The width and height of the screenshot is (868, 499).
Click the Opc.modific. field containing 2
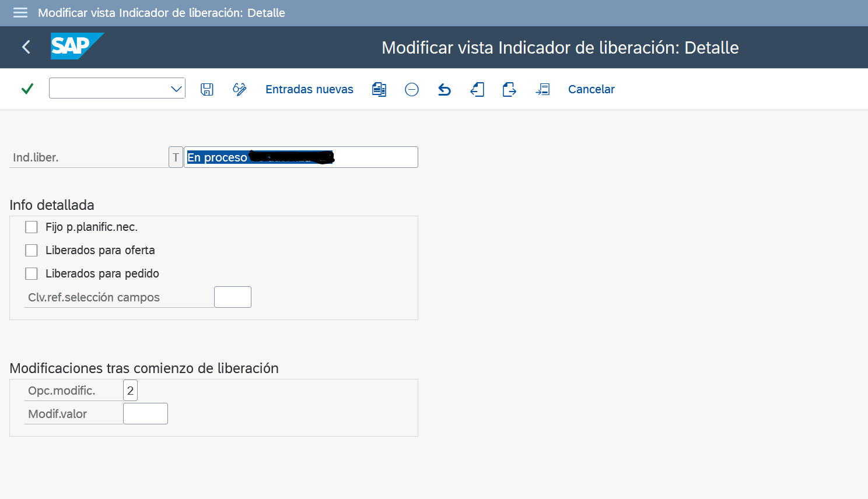(x=130, y=391)
